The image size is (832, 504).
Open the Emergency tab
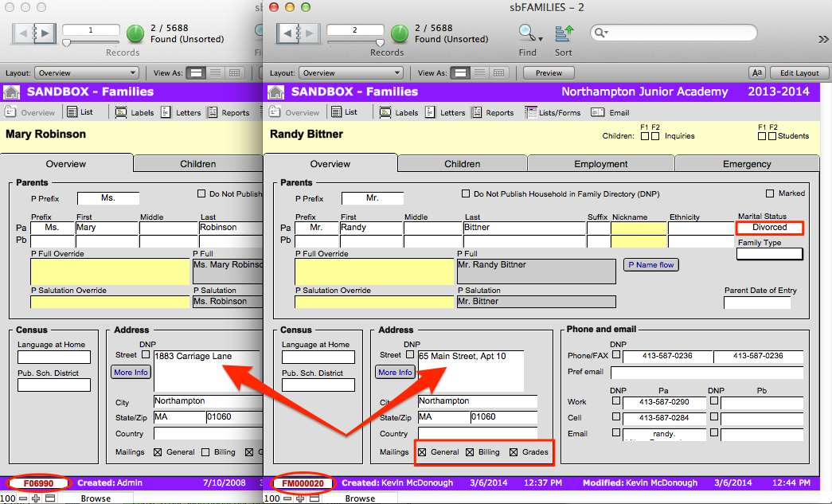pos(746,163)
